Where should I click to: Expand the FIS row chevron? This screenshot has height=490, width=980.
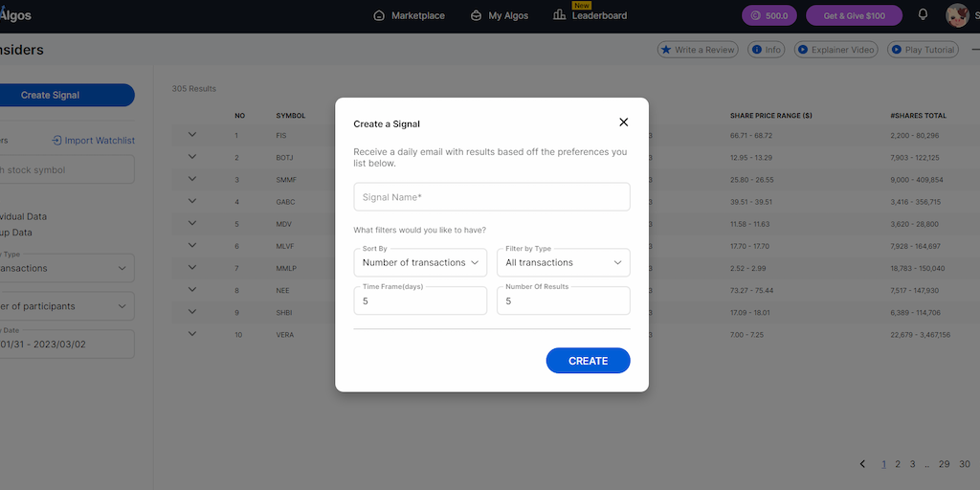pos(192,135)
